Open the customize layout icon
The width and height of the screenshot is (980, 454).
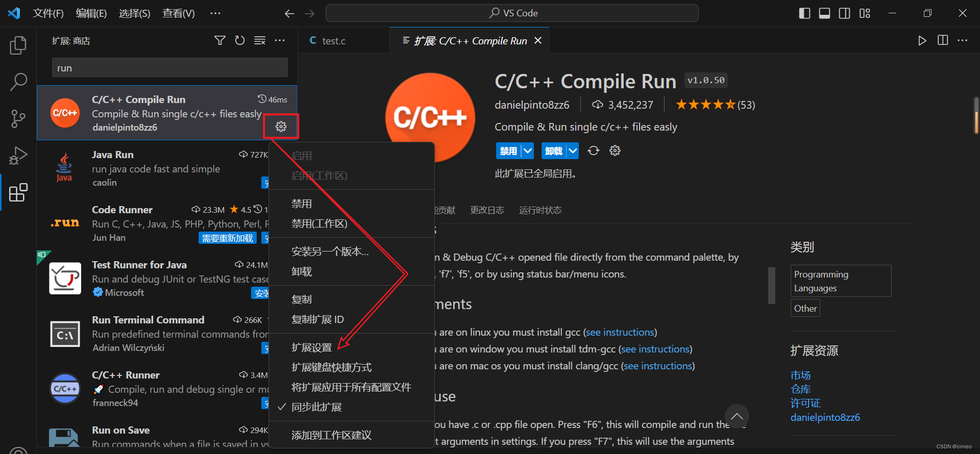pyautogui.click(x=865, y=13)
